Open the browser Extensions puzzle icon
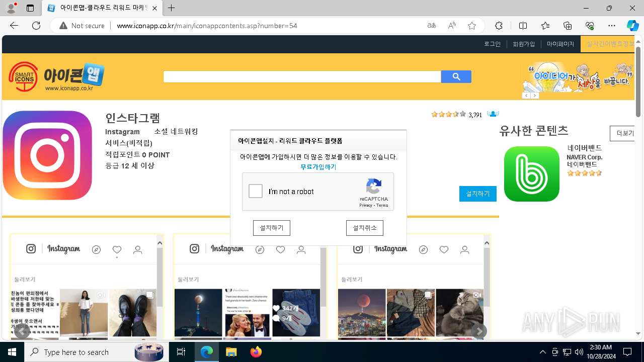 [x=499, y=26]
